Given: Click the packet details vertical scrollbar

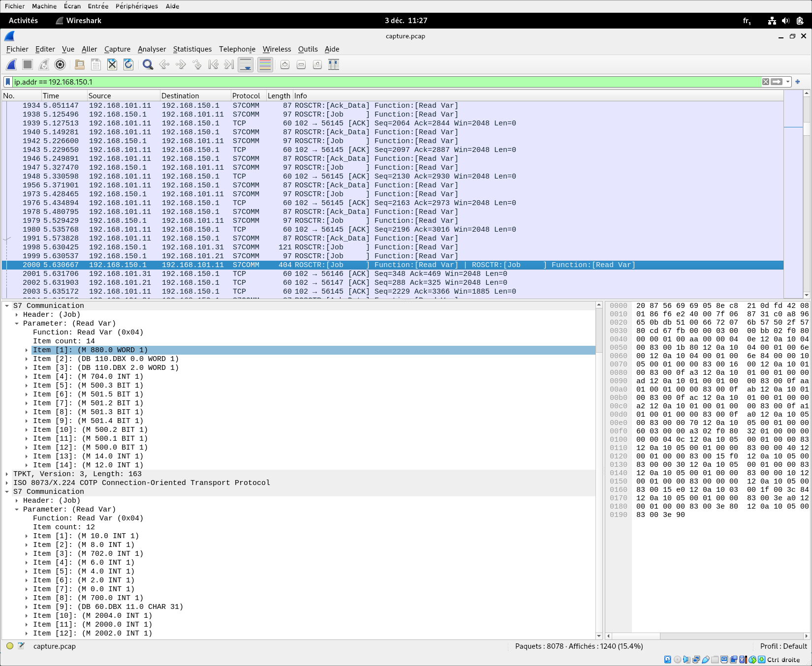Looking at the screenshot, I should [599, 470].
